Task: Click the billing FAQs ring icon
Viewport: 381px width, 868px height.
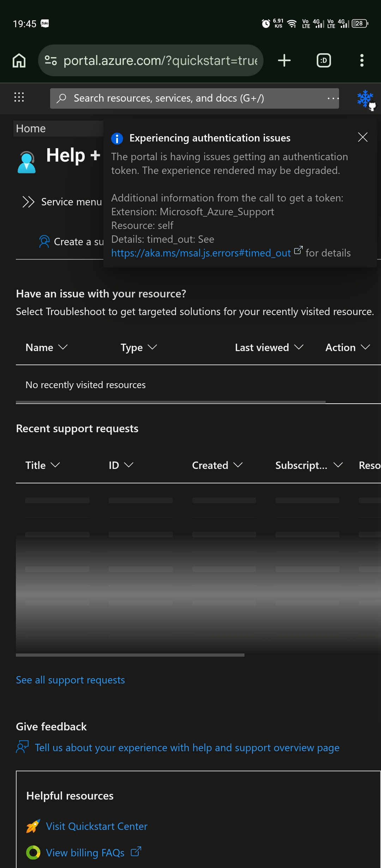Action: 33,852
